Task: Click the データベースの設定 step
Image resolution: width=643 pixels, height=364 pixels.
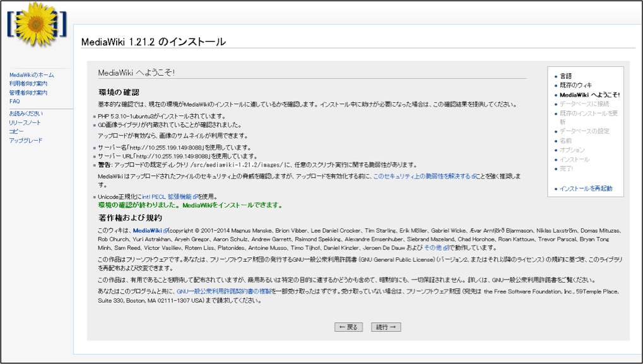Action: (x=584, y=131)
